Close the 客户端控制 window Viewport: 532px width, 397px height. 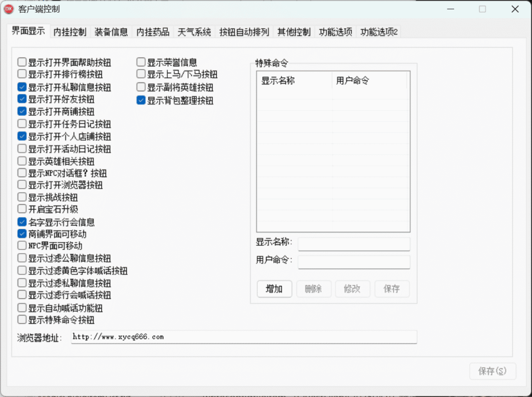(x=514, y=9)
